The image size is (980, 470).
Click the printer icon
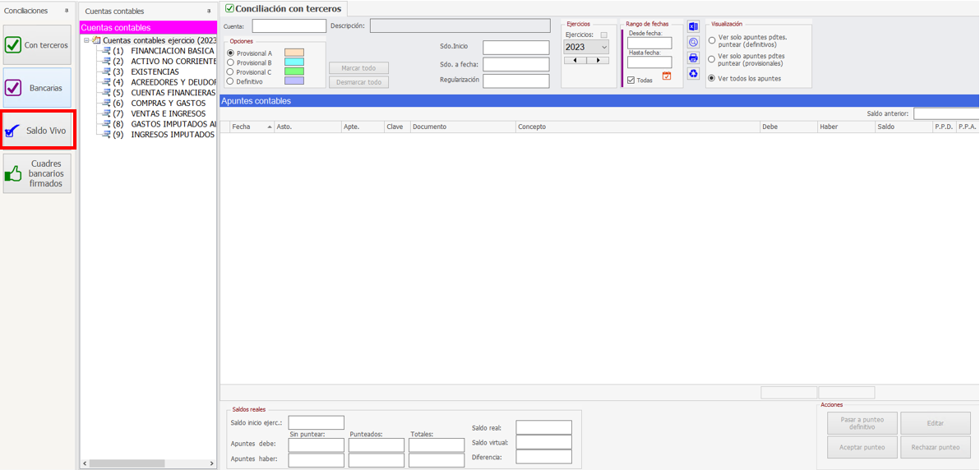[x=693, y=58]
